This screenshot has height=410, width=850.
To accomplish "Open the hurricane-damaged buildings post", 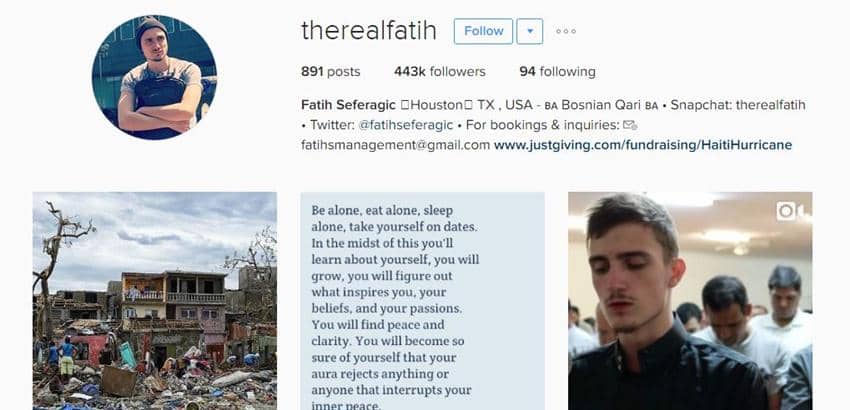I will coord(154,301).
